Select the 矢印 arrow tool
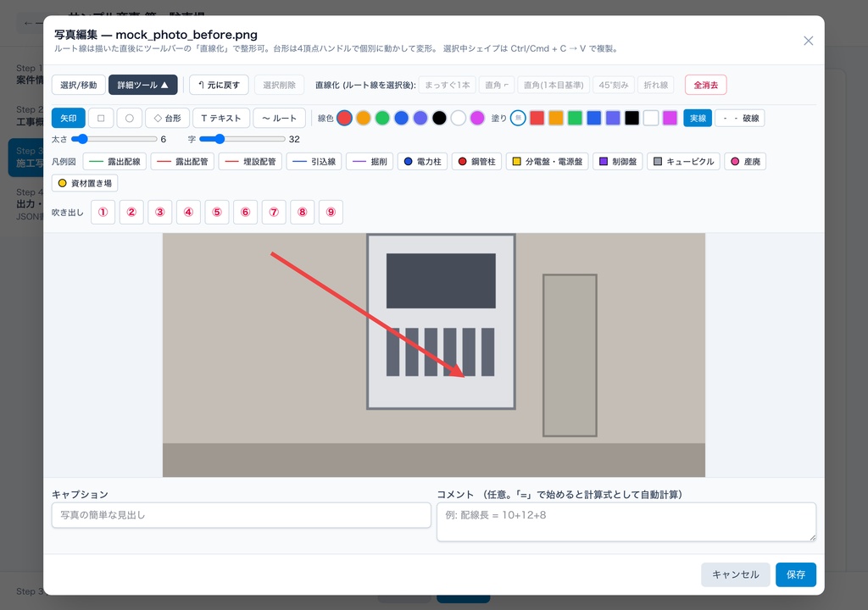Screen dimensions: 868x610 68,118
